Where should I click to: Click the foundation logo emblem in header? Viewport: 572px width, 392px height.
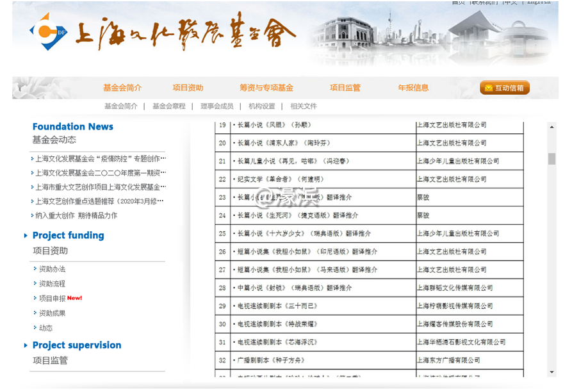click(x=48, y=31)
